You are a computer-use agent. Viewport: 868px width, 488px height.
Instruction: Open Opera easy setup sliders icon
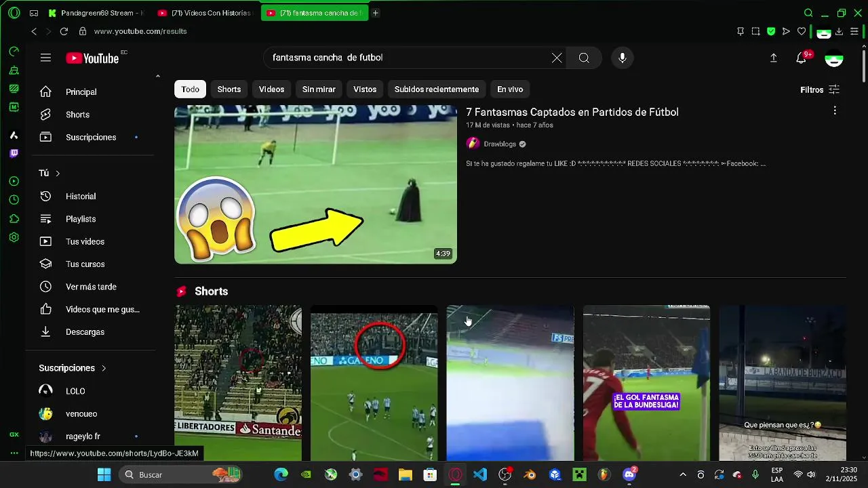point(854,31)
